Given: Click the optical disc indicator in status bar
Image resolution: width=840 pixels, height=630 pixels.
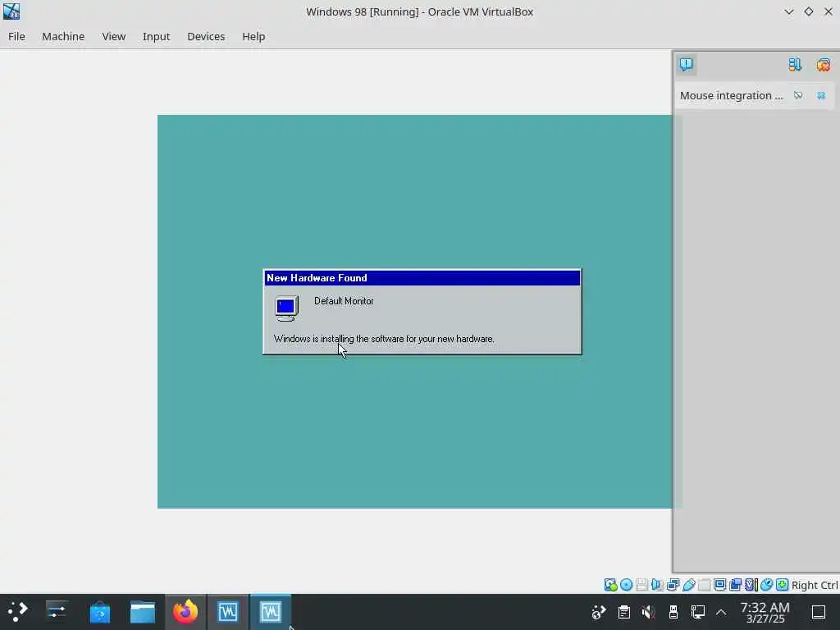Looking at the screenshot, I should (626, 585).
